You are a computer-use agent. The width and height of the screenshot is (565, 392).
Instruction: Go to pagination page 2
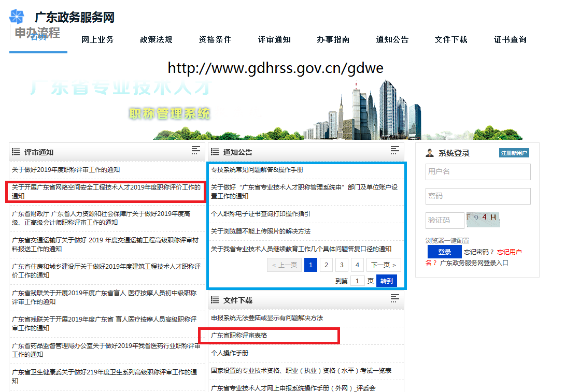tap(326, 265)
